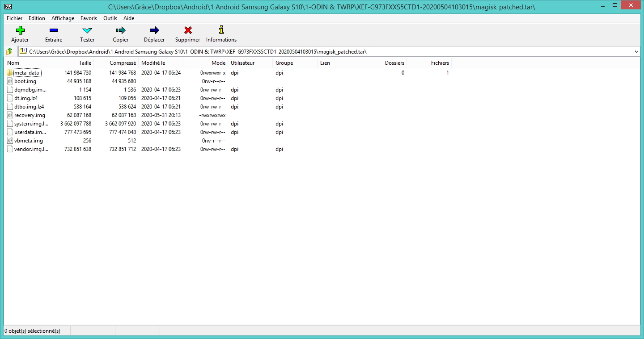644x339 pixels.
Task: Click compressed size 109 056
Action: 127,98
